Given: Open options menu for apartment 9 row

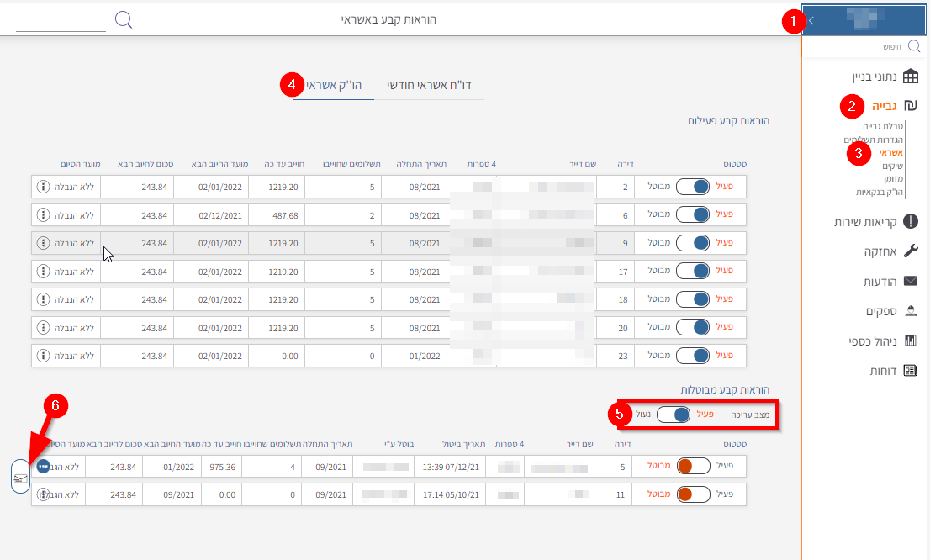Looking at the screenshot, I should pyautogui.click(x=43, y=243).
